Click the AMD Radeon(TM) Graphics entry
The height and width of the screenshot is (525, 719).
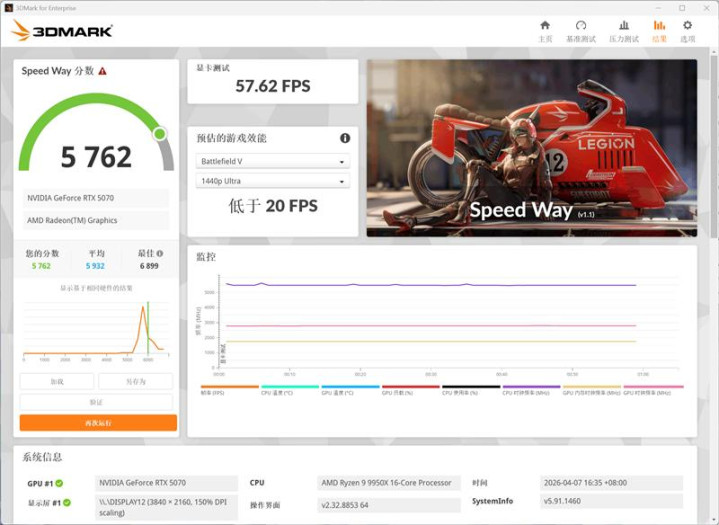pyautogui.click(x=96, y=221)
